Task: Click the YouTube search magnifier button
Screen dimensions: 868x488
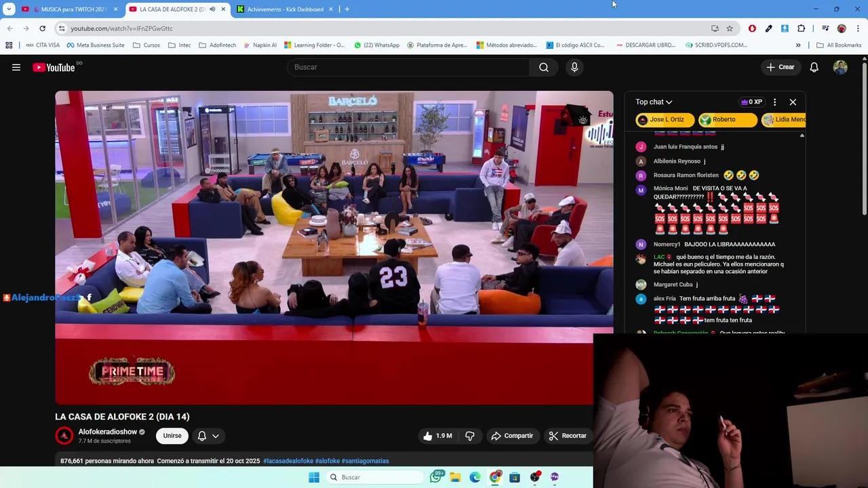Action: pos(544,67)
